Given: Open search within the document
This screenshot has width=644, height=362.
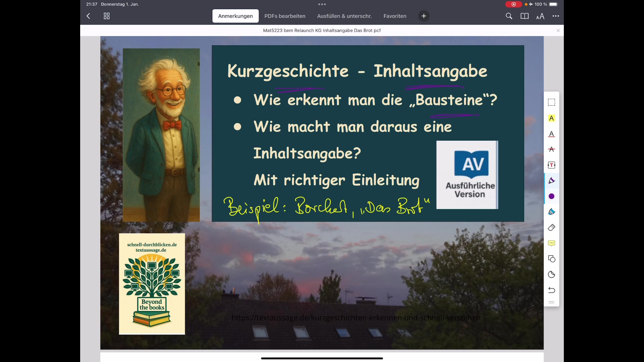Looking at the screenshot, I should pyautogui.click(x=509, y=16).
